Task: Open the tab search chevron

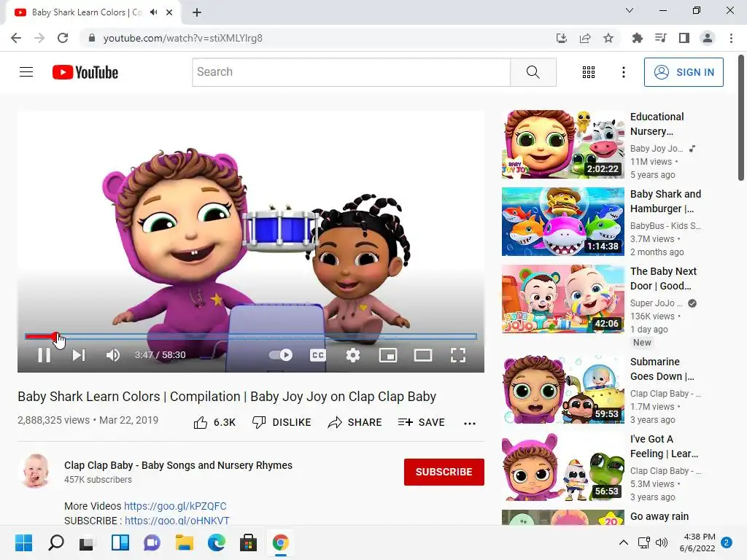Action: [x=630, y=10]
